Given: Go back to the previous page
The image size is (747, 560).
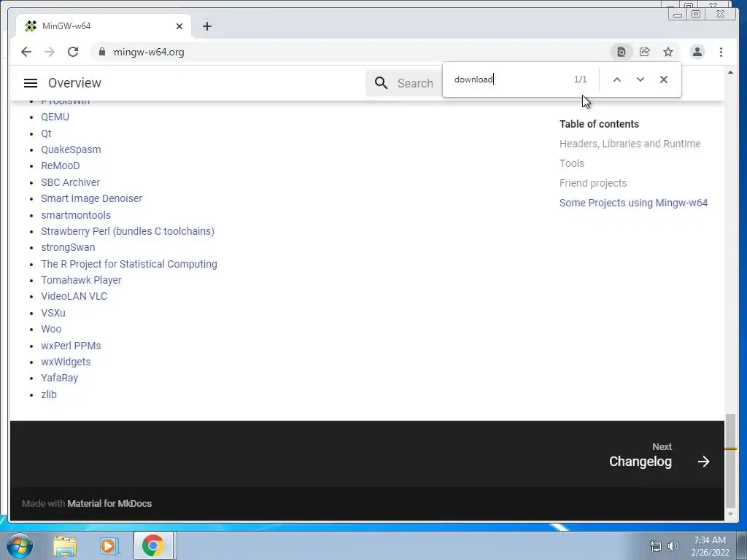Looking at the screenshot, I should pyautogui.click(x=26, y=52).
